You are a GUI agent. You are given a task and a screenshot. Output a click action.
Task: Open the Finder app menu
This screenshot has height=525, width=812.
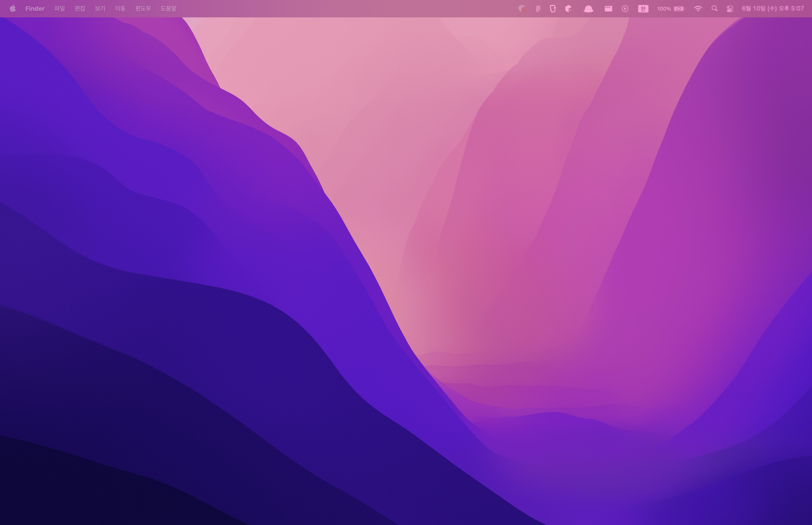coord(35,8)
